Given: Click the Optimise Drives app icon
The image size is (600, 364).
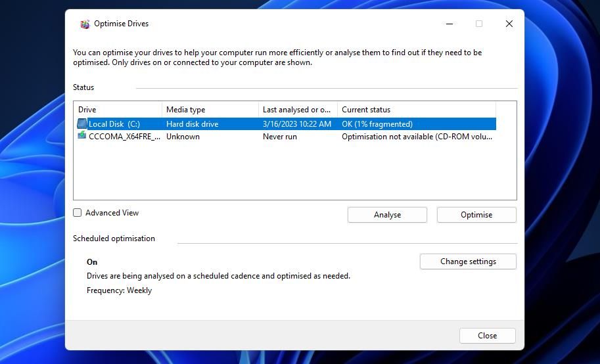Looking at the screenshot, I should tap(85, 24).
